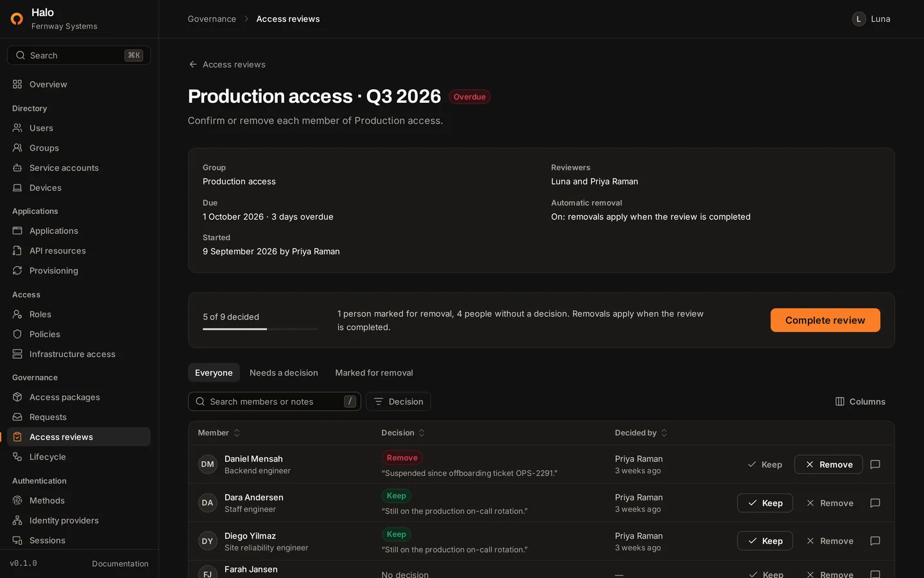Open the Documentation link
Viewport: 924px width, 578px height.
120,563
